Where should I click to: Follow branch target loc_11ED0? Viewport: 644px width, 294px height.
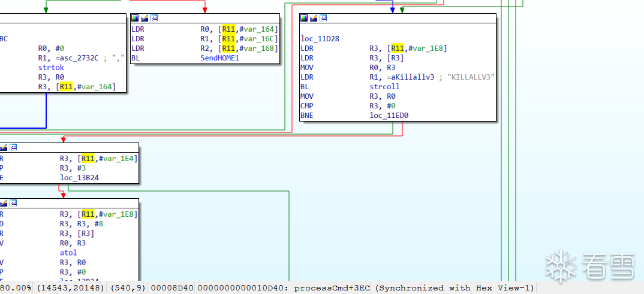pyautogui.click(x=389, y=116)
